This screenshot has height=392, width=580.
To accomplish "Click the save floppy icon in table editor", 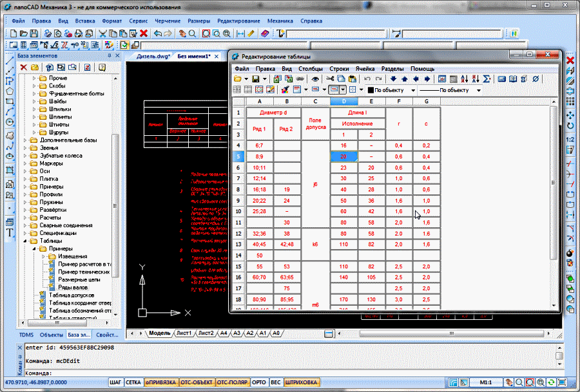I will [x=255, y=79].
